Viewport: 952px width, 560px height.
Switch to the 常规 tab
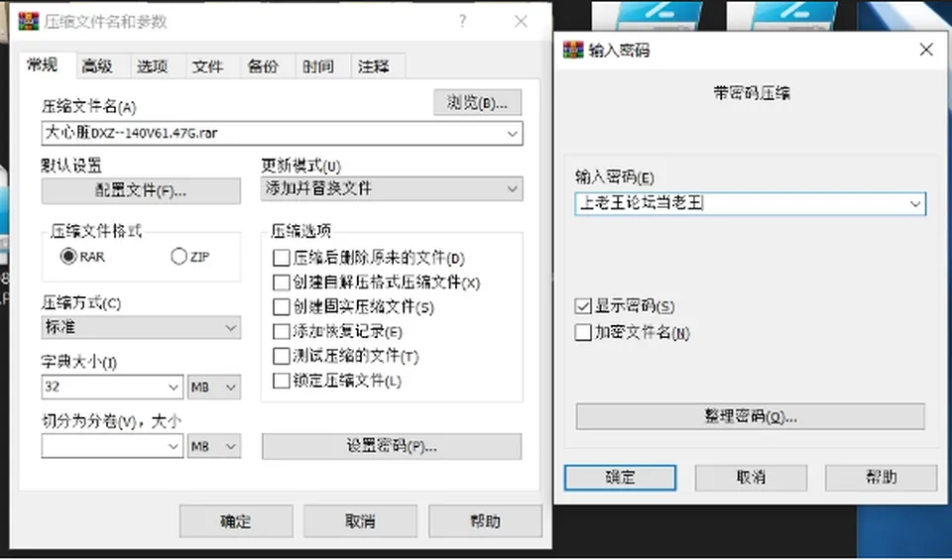click(43, 64)
